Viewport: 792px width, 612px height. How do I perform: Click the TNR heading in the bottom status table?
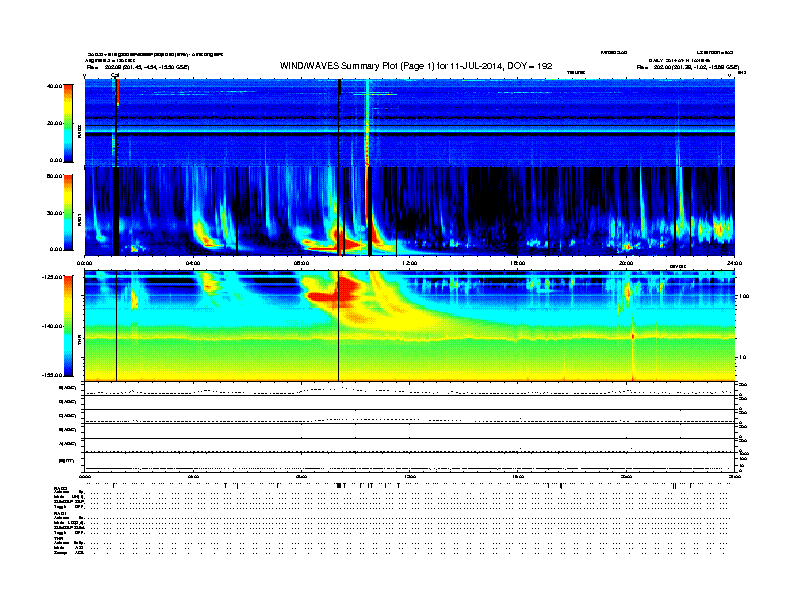tap(58, 538)
